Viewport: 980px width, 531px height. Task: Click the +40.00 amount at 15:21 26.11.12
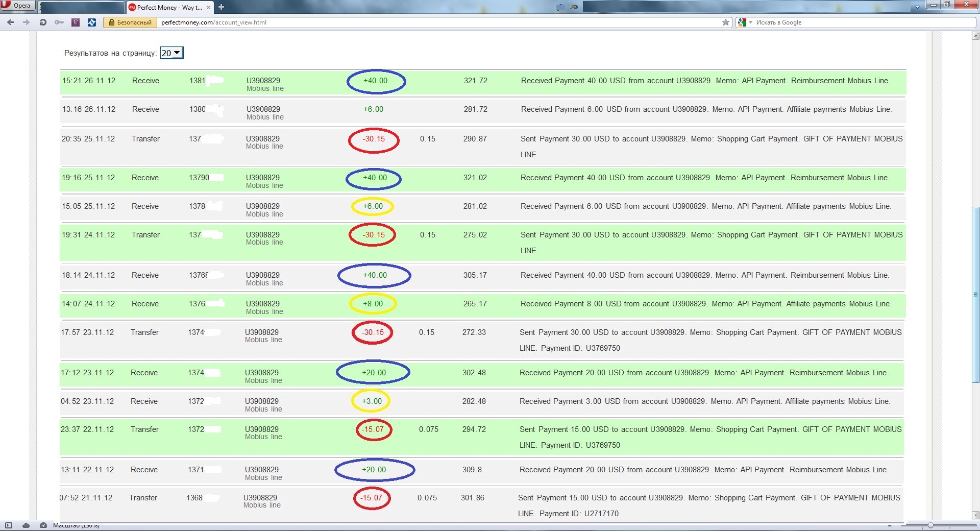(375, 81)
